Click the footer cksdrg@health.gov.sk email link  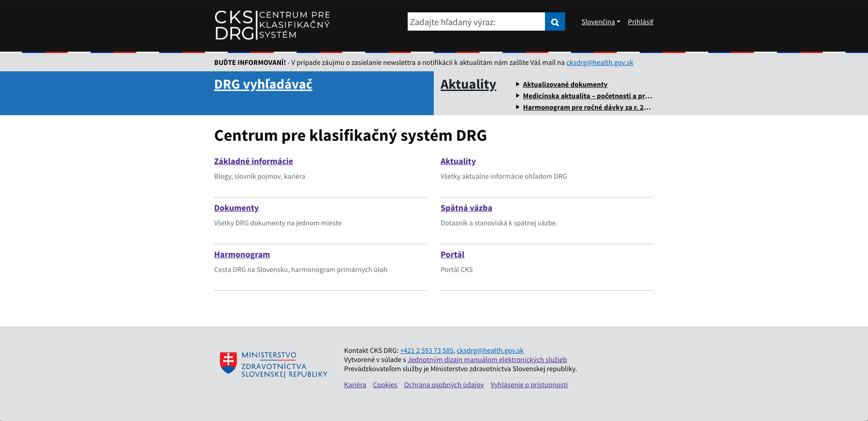point(490,350)
